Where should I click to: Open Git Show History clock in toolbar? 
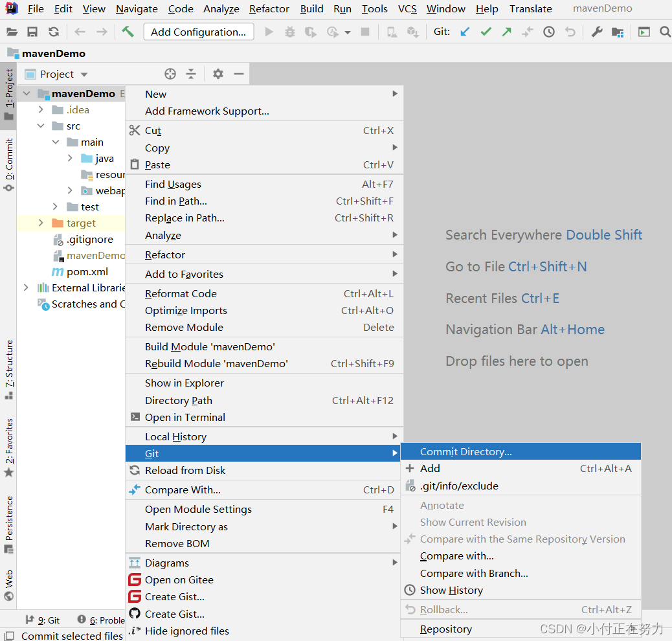(549, 32)
